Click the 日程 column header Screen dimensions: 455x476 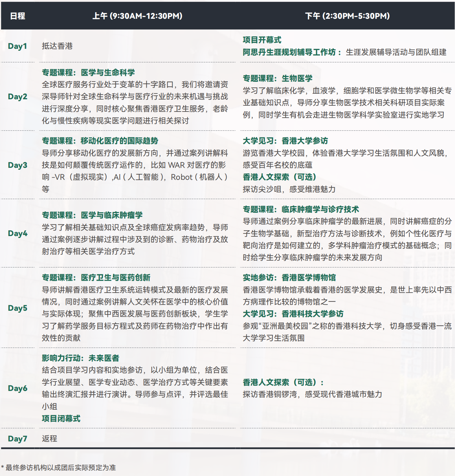click(17, 16)
